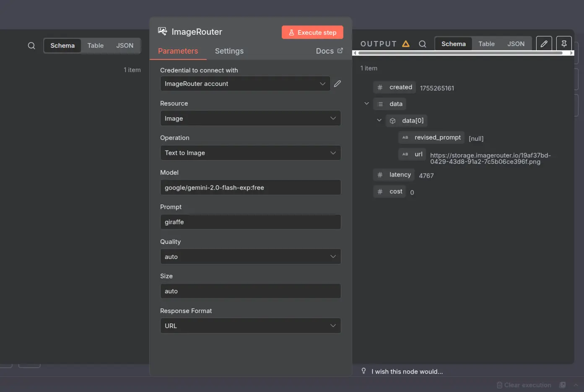Click the hash icon beside cost
This screenshot has width=584, height=392.
pyautogui.click(x=380, y=192)
